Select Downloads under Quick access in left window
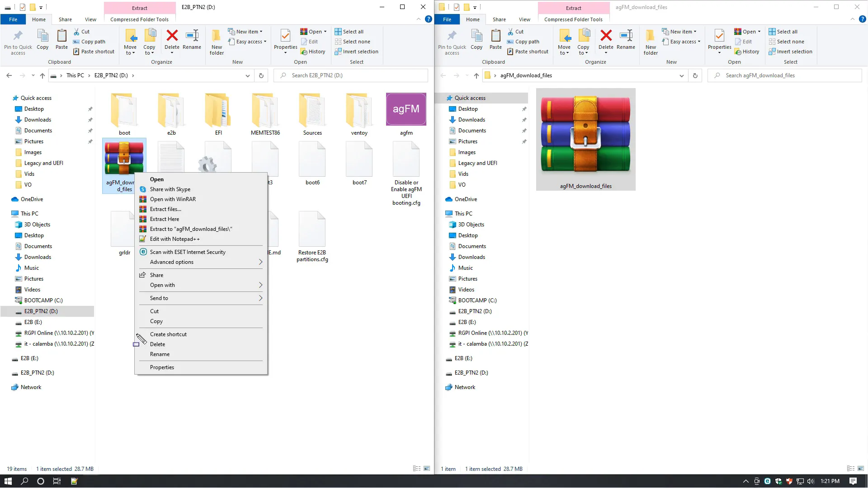 38,120
